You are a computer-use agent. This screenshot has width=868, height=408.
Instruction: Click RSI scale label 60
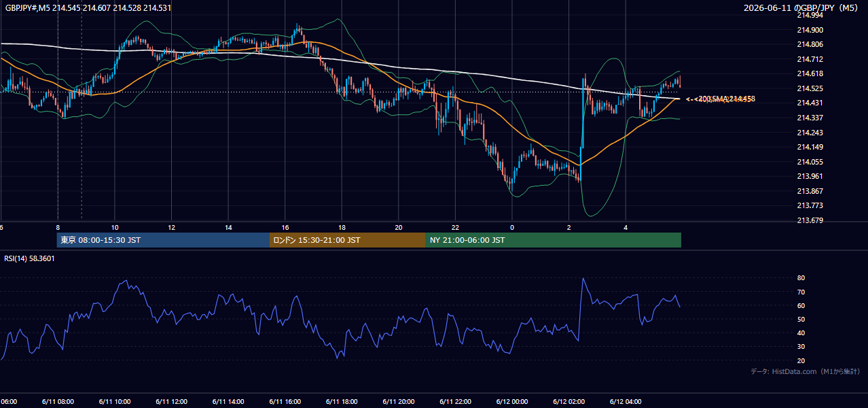pyautogui.click(x=801, y=305)
